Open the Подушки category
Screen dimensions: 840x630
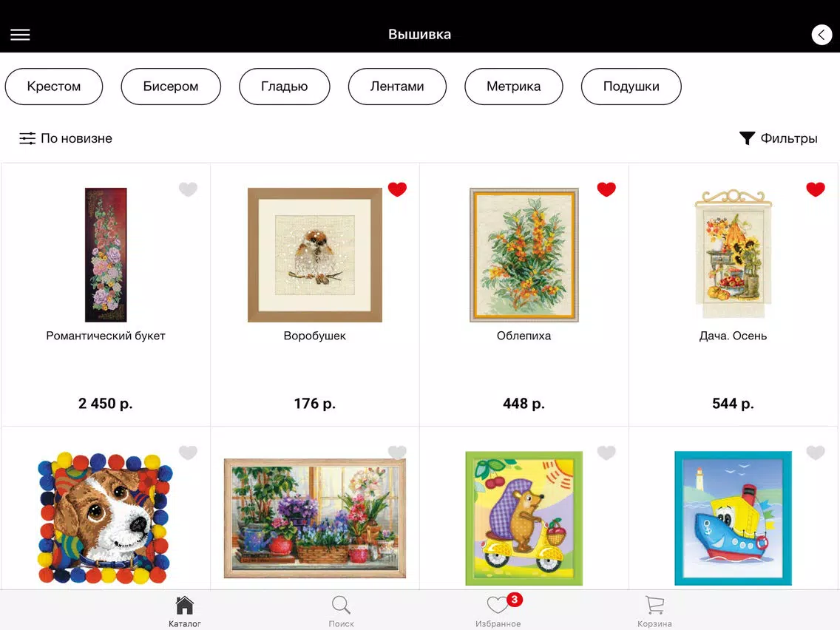click(631, 87)
